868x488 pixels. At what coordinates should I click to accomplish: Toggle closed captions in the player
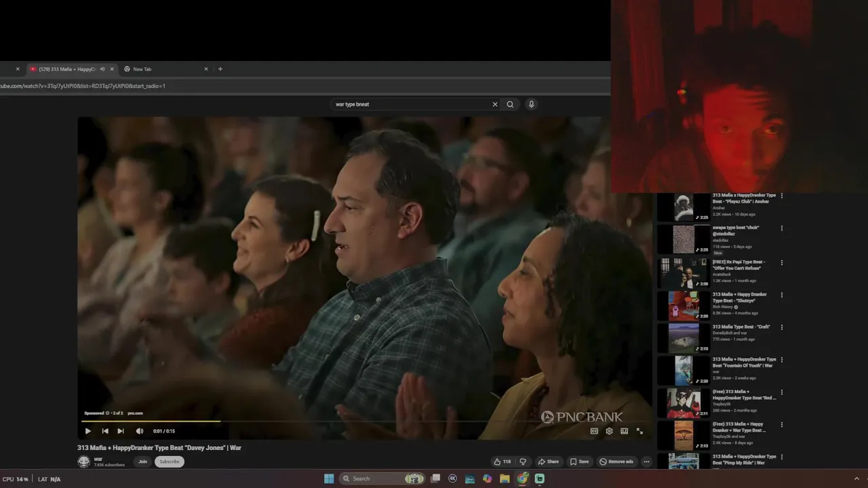point(594,431)
